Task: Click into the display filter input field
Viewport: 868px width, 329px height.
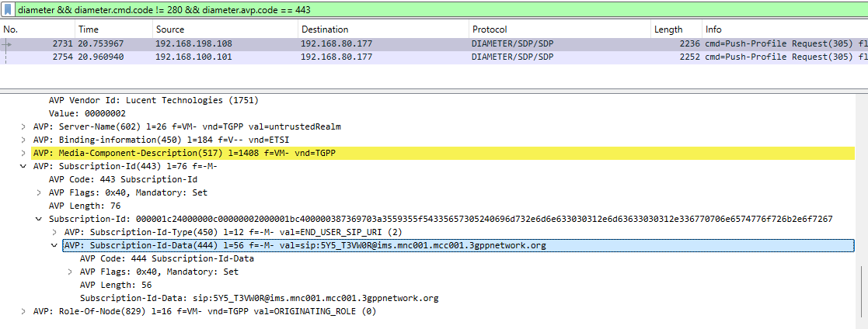Action: (440, 9)
